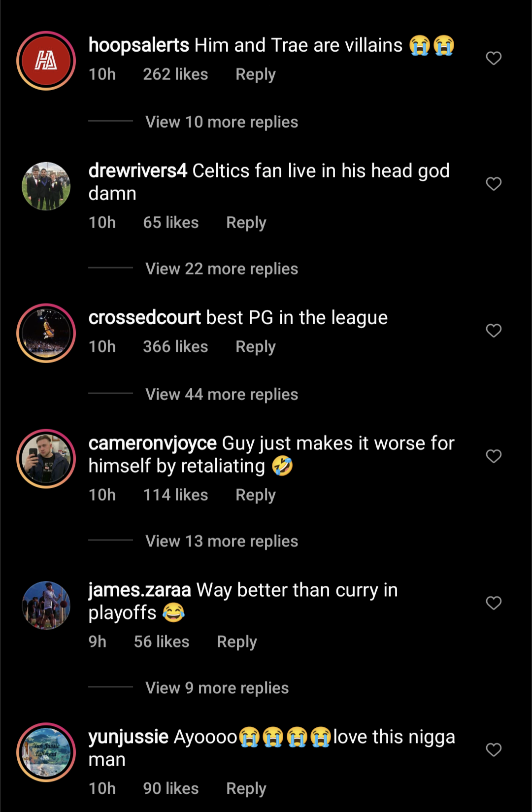
Task: Tap heart beside yunjussie's comment
Action: pyautogui.click(x=494, y=749)
